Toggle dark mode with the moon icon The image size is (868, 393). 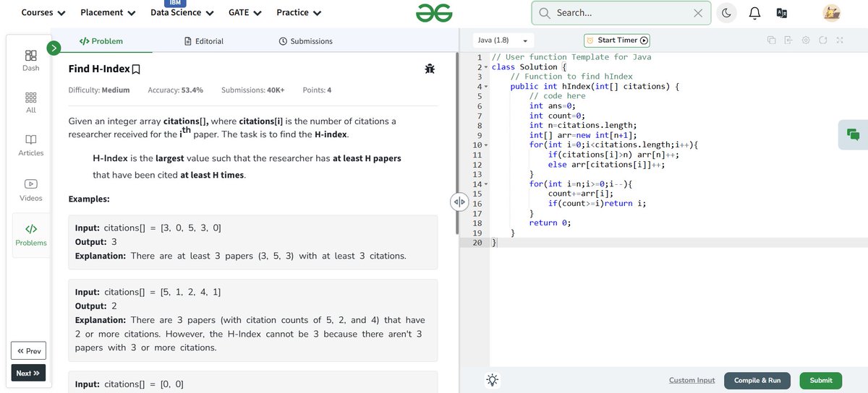click(726, 13)
